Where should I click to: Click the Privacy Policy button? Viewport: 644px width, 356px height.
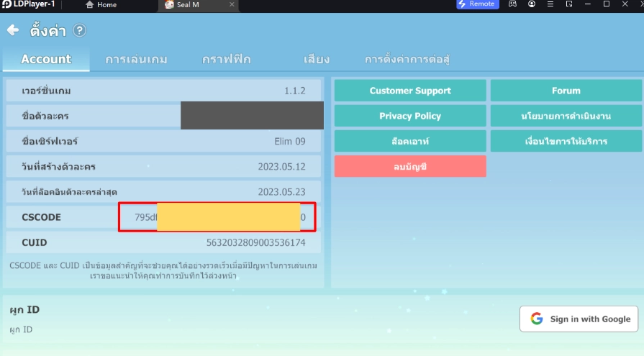[x=410, y=116]
